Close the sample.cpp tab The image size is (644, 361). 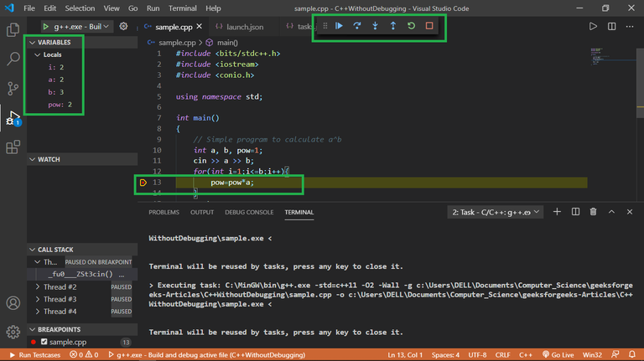coord(200,26)
